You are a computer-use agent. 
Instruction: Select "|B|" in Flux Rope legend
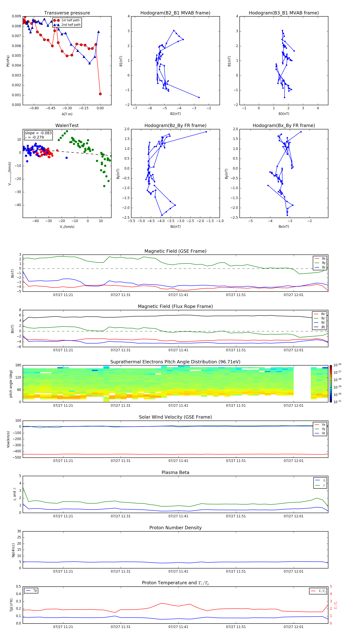[x=320, y=327]
